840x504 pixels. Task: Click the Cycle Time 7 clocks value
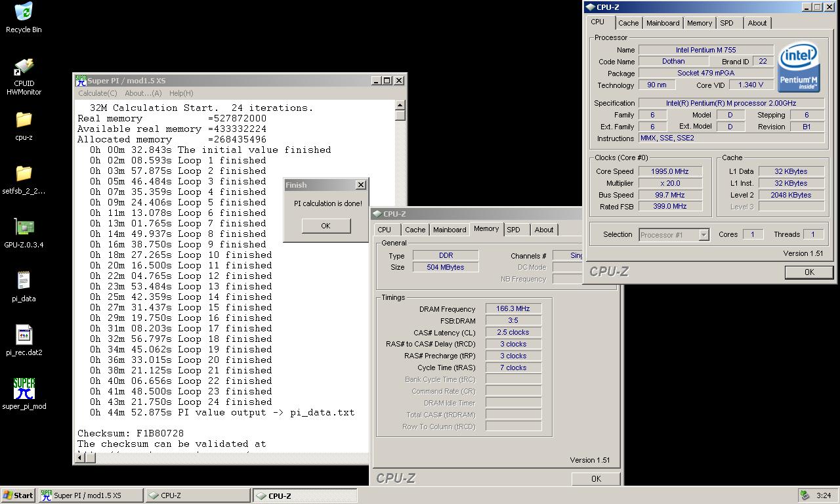pos(513,368)
